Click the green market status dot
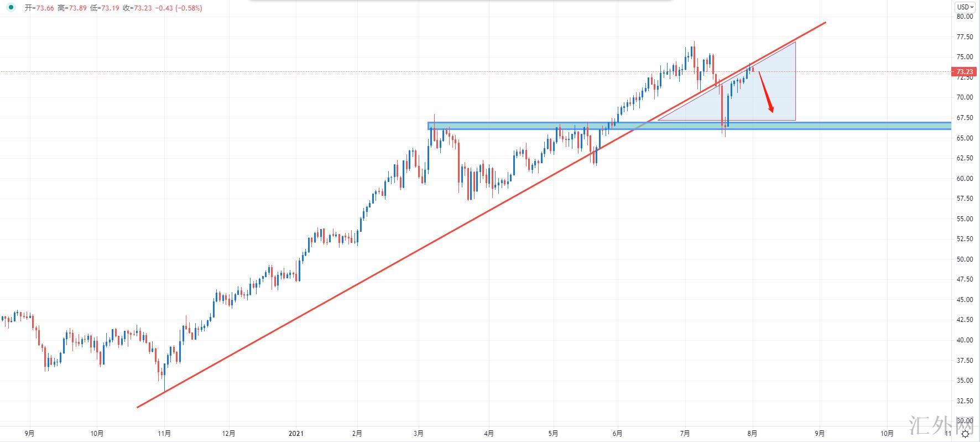Viewport: 980px width, 442px height. 11,8
